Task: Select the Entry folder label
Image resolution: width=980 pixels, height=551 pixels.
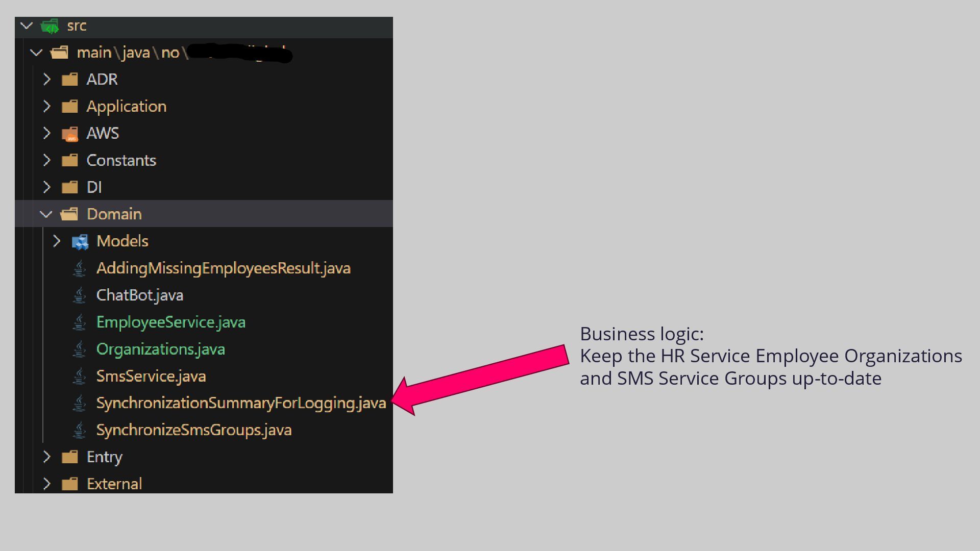Action: pyautogui.click(x=104, y=457)
